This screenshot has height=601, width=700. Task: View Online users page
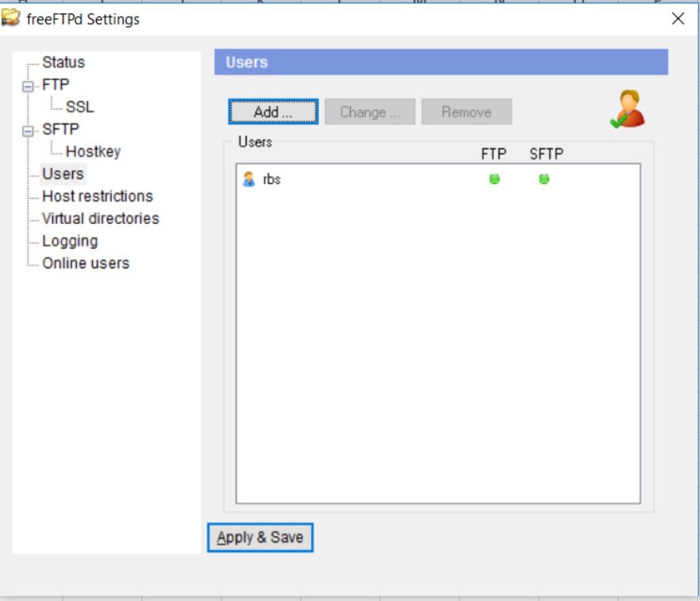[85, 263]
